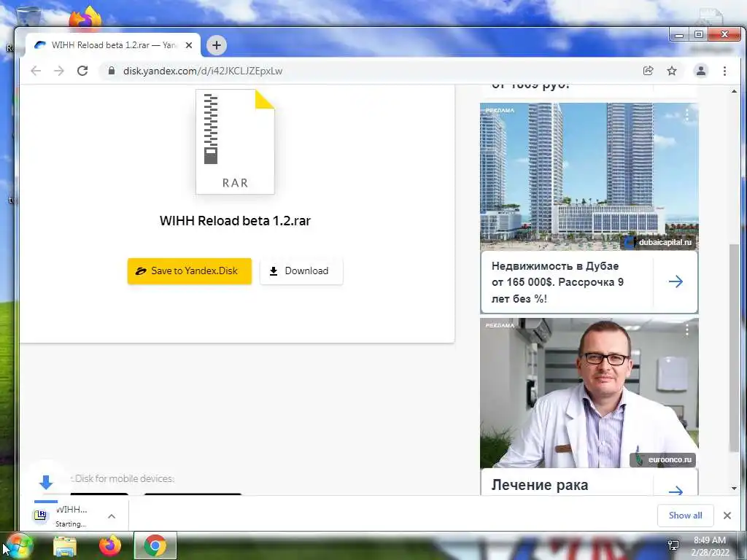
Task: Click Save to Yandex.Disk button
Action: point(189,271)
